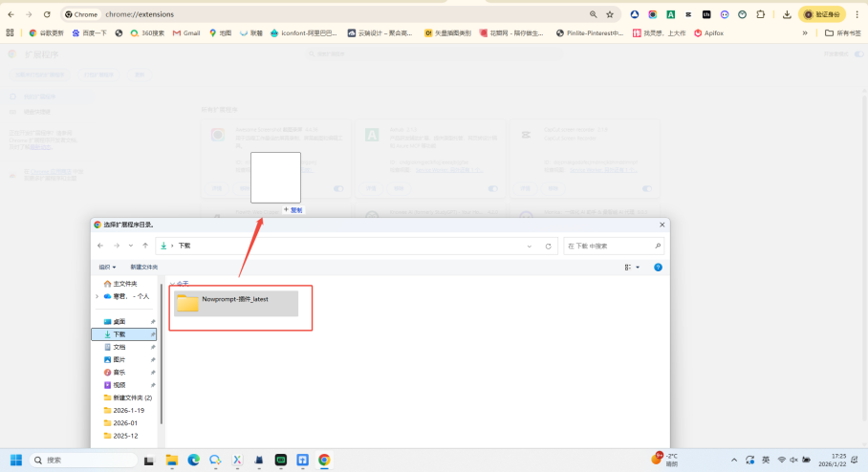Open the file dialog help icon
This screenshot has width=868, height=472.
658,267
